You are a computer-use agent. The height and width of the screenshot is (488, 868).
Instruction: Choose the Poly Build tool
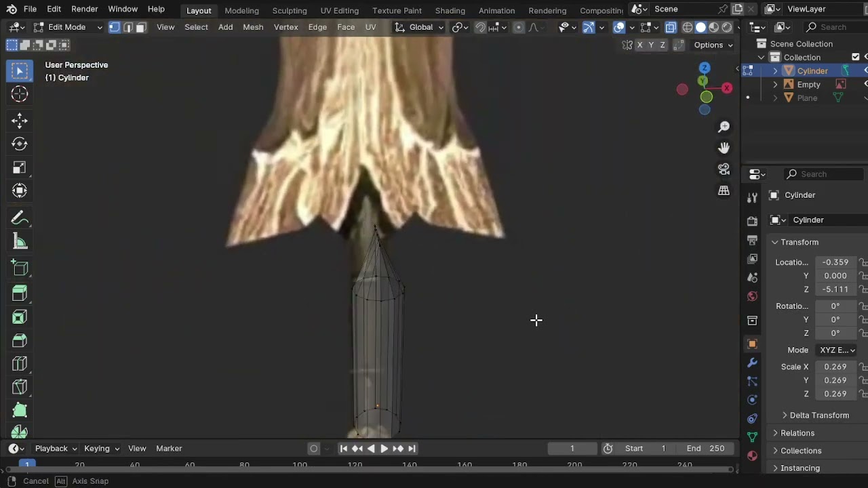pos(20,410)
